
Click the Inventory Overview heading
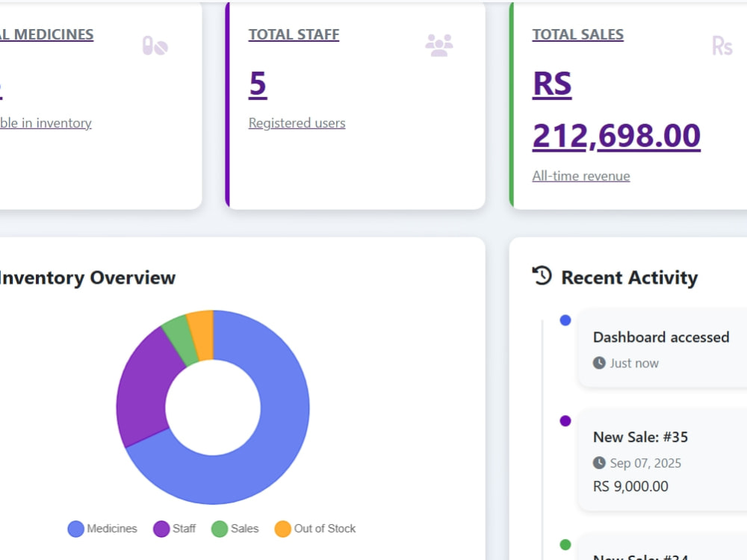point(87,277)
